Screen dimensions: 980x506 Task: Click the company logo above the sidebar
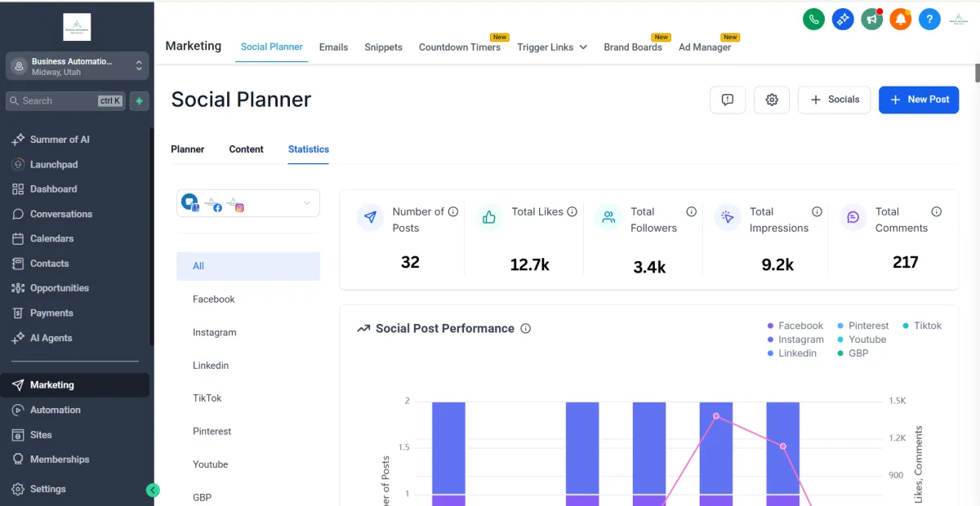coord(77,27)
